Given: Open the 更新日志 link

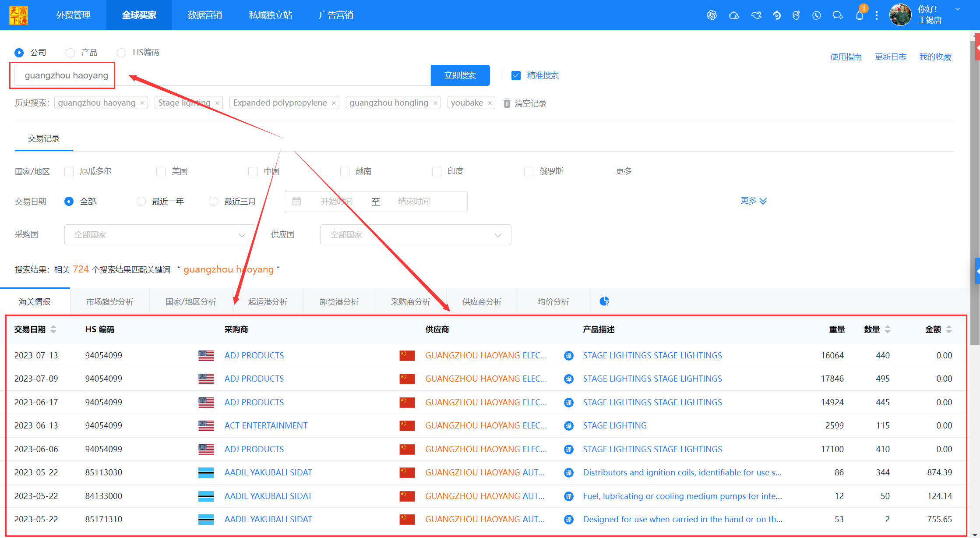Looking at the screenshot, I should pyautogui.click(x=891, y=57).
